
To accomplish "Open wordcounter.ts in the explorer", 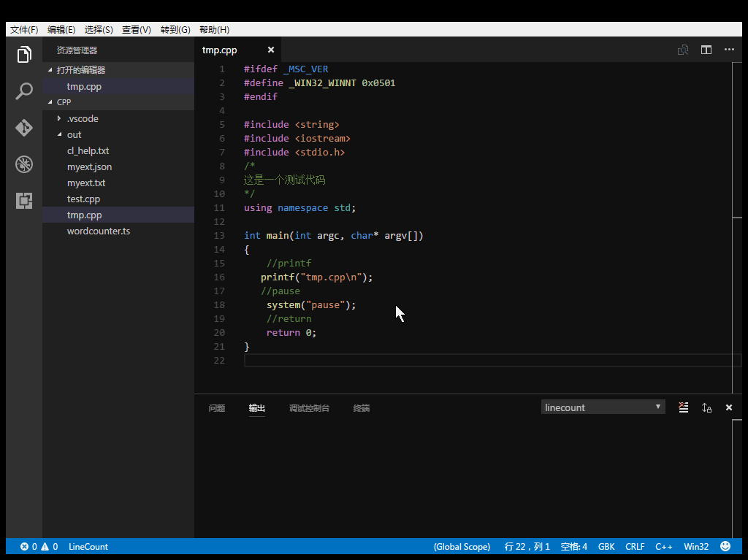I will point(118,231).
